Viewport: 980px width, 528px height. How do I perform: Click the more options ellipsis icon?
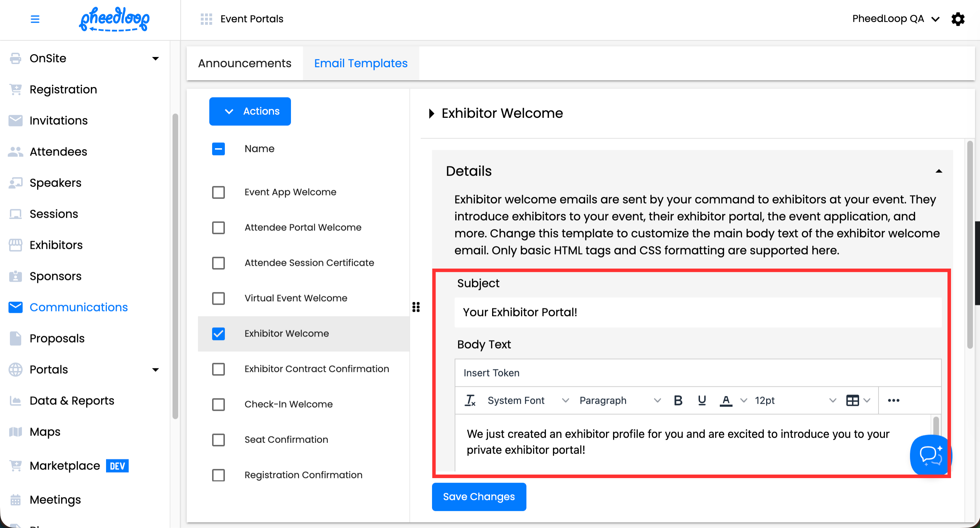coord(893,401)
